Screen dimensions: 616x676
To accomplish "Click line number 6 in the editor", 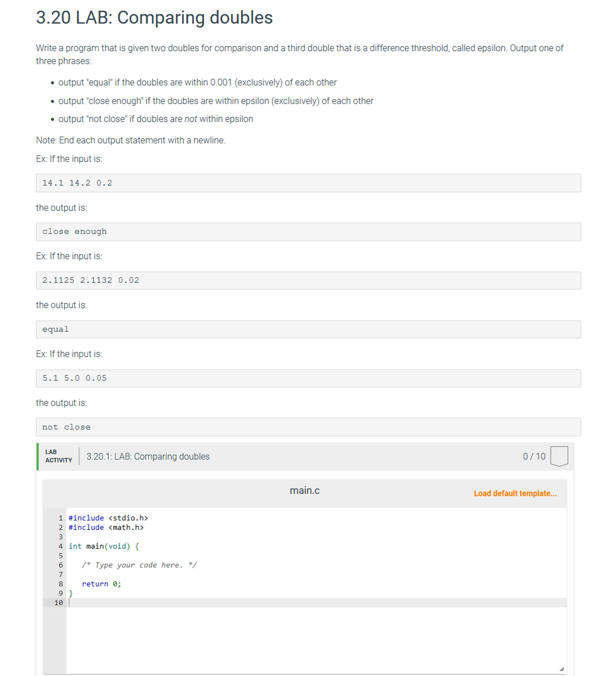I will [61, 565].
